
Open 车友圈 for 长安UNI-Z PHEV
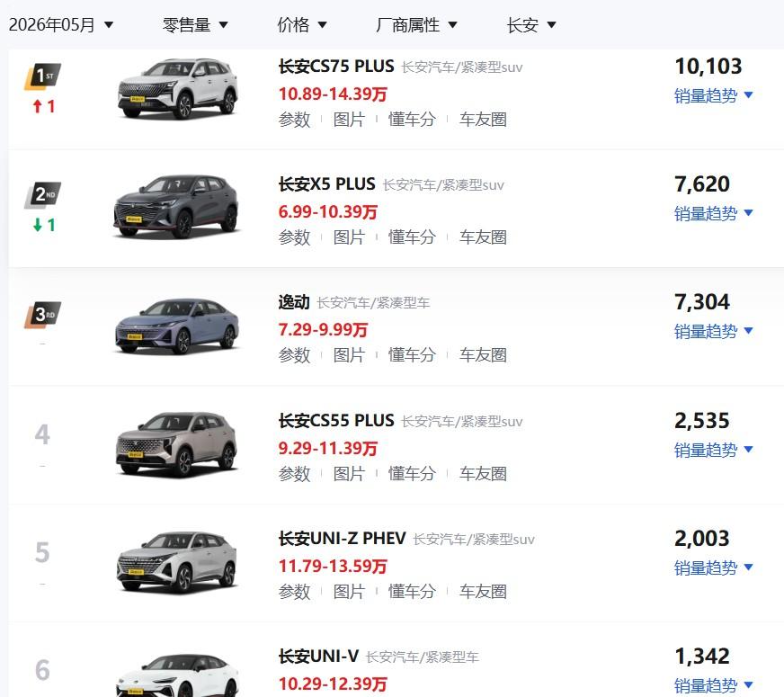[483, 592]
